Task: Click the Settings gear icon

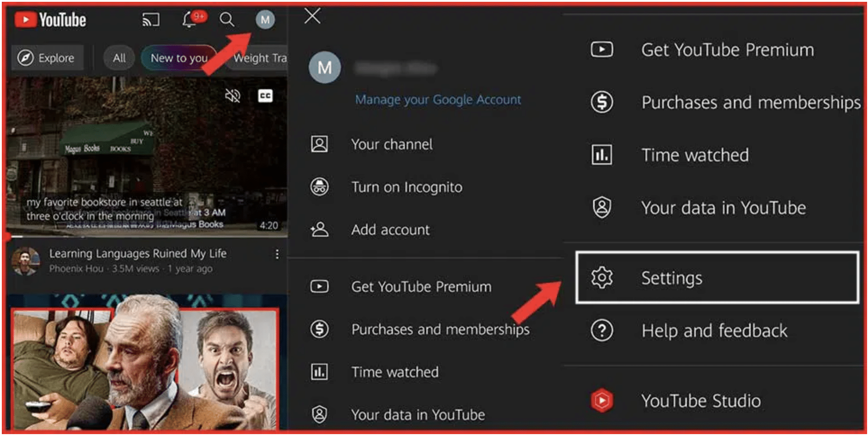Action: (x=602, y=277)
